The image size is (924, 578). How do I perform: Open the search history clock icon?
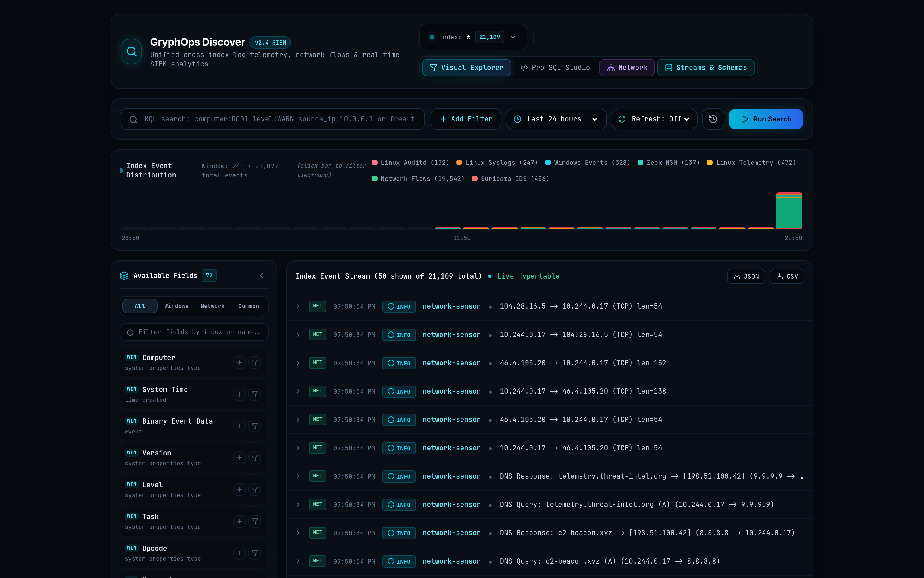click(713, 119)
